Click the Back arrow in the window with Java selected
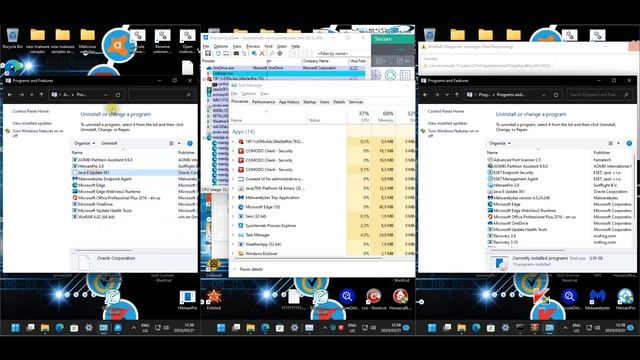 click(x=10, y=95)
